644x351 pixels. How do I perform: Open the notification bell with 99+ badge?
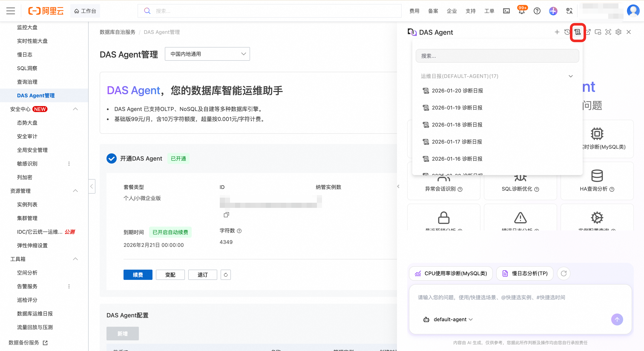click(522, 11)
